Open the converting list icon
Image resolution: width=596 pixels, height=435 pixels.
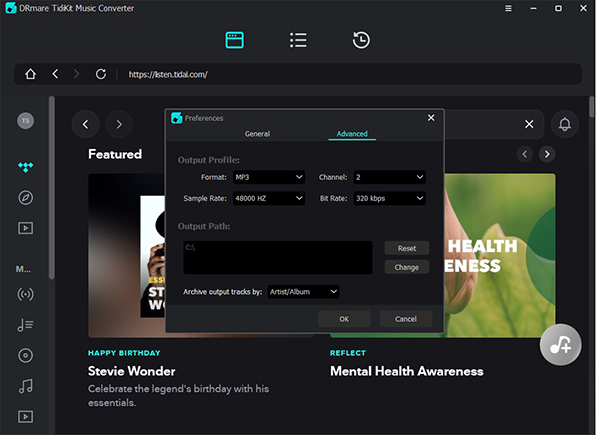[298, 40]
